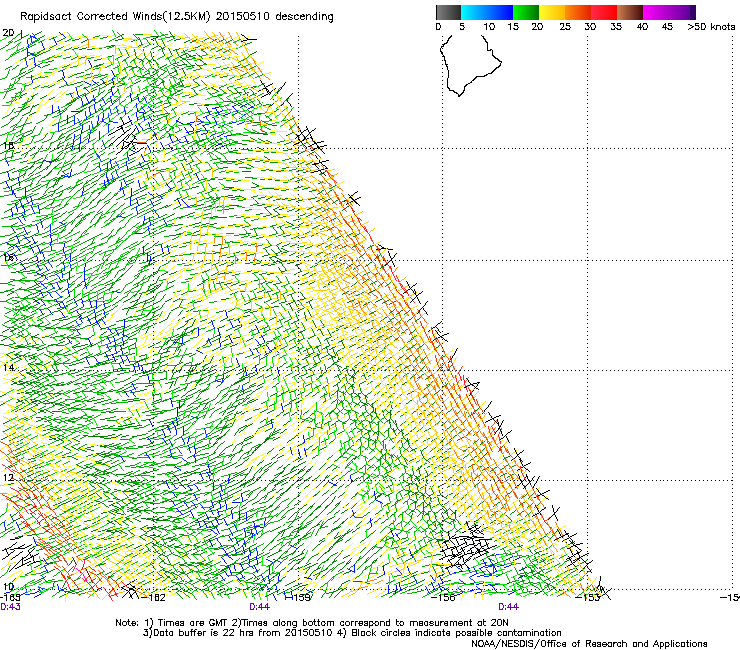Click the black contamination barbs cluster near -156
The image size is (740, 650).
click(x=467, y=547)
